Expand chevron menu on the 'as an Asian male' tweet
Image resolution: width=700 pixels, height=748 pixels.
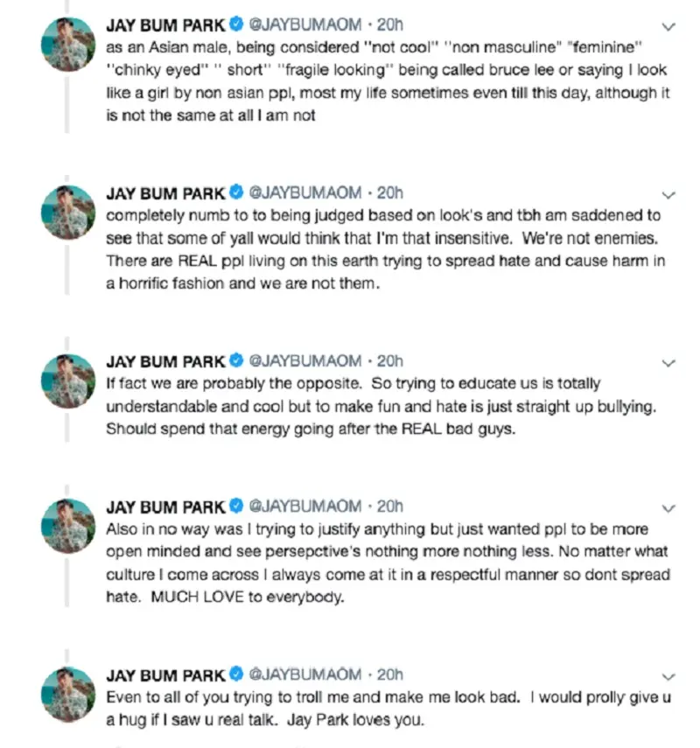pyautogui.click(x=669, y=27)
